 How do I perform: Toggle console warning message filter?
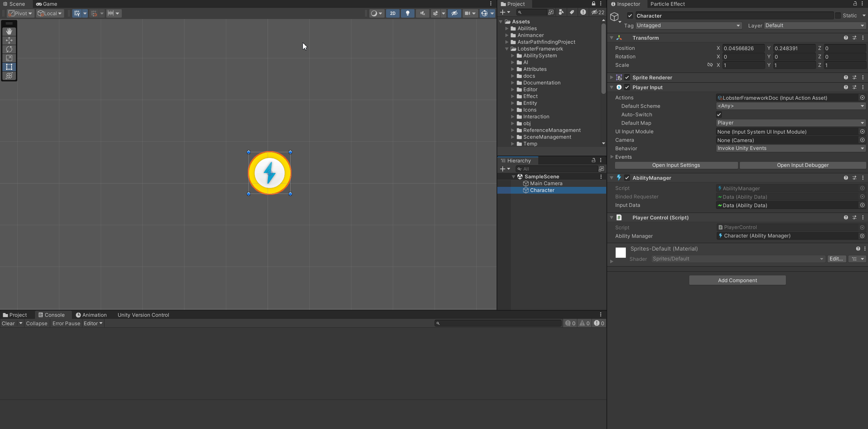coord(584,323)
